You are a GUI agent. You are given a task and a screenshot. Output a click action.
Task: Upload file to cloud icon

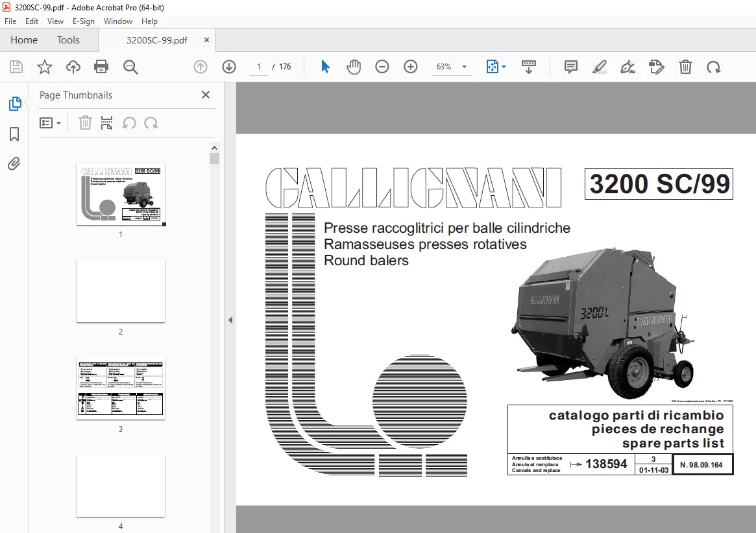tap(73, 67)
